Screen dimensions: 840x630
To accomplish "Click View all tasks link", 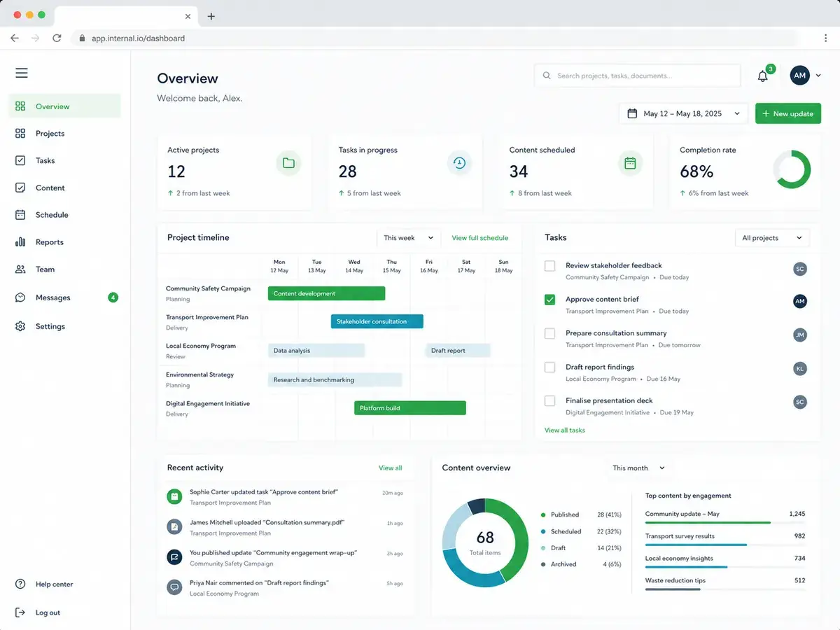I will [565, 430].
